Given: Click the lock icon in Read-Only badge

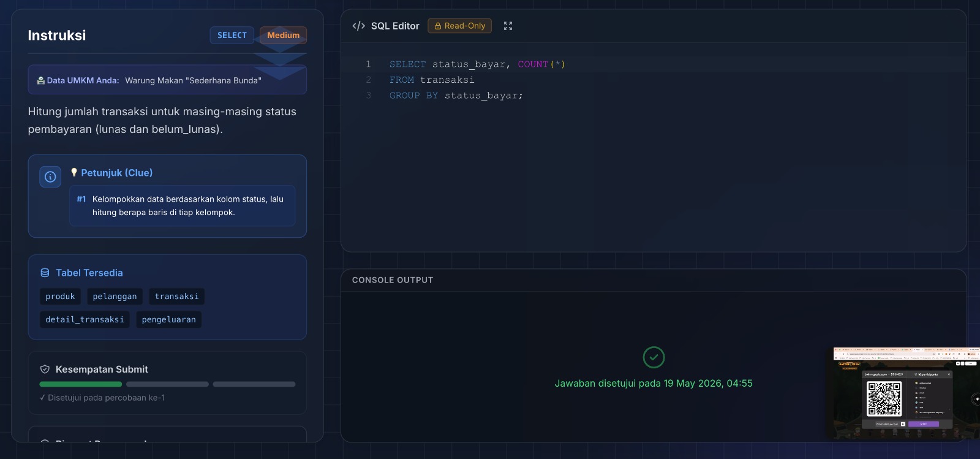Looking at the screenshot, I should [438, 26].
